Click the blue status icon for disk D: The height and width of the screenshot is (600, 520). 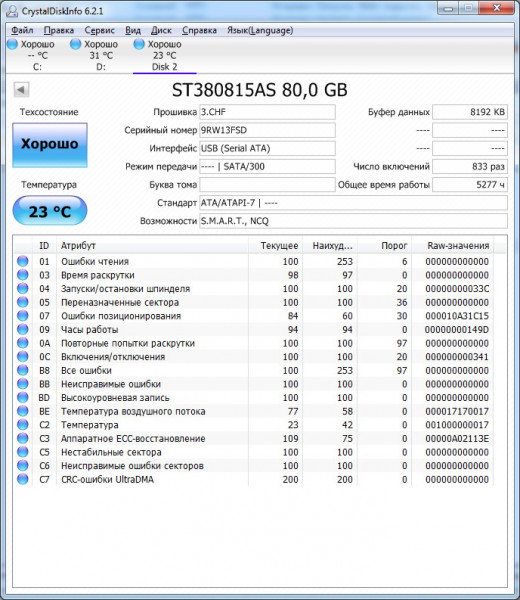pos(76,44)
